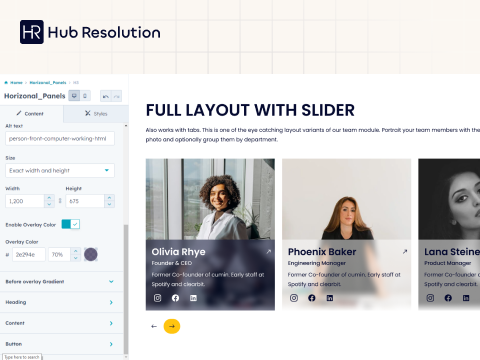Image resolution: width=480 pixels, height=360 pixels.
Task: Click the Lana Steiner name heading
Action: pos(452,252)
